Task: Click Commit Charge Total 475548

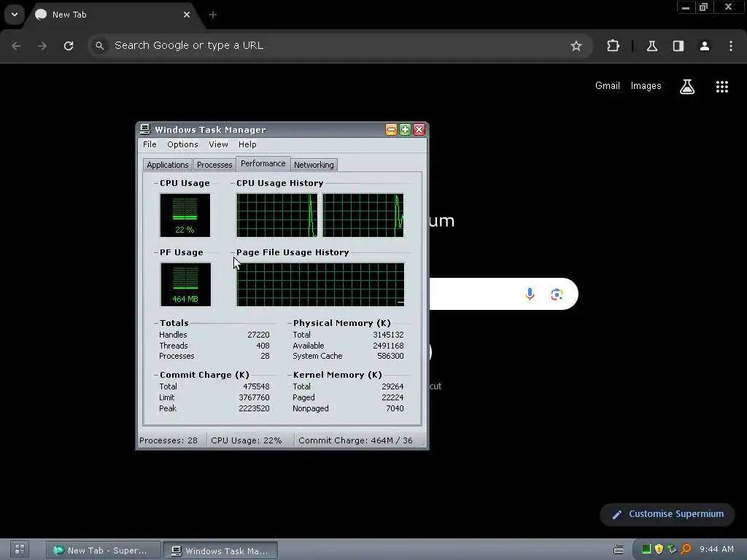Action: coord(256,386)
